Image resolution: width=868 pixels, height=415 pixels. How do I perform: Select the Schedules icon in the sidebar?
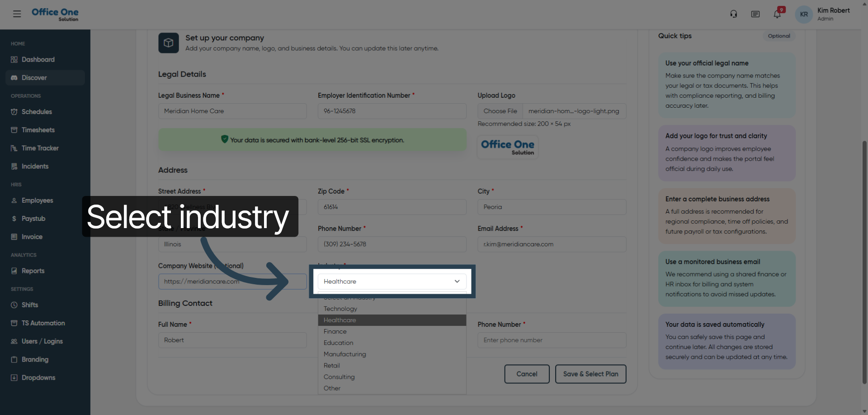coord(14,112)
